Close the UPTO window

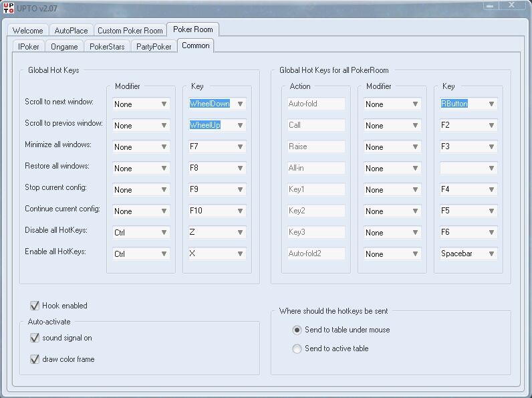coord(513,5)
